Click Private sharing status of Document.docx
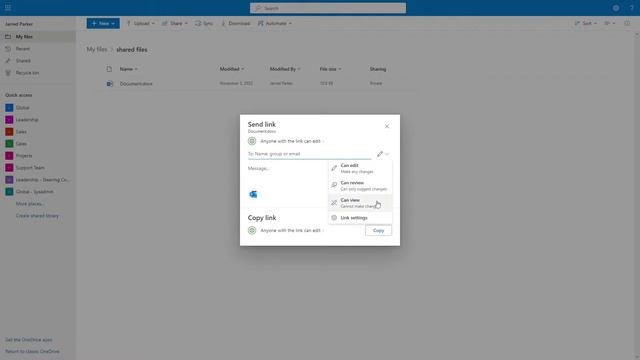Image resolution: width=640 pixels, height=360 pixels. tap(376, 83)
